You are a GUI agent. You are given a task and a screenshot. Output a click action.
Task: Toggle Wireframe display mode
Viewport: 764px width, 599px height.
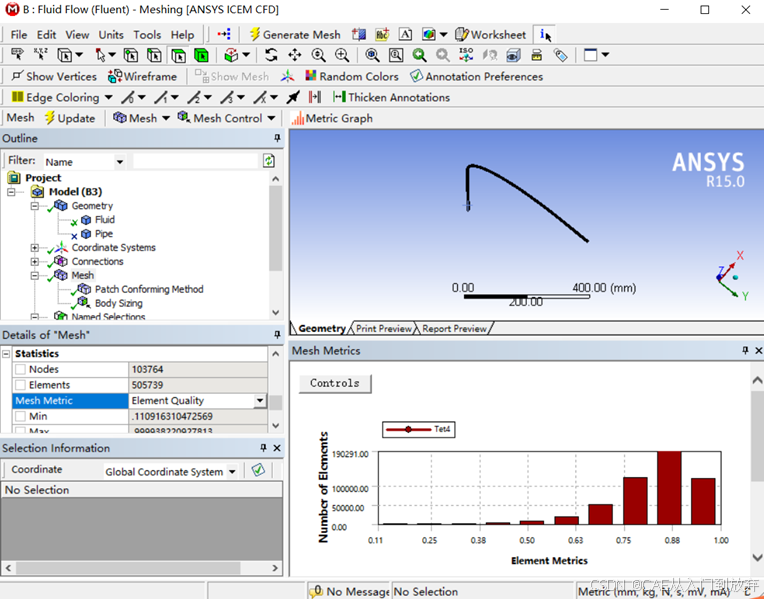point(142,77)
